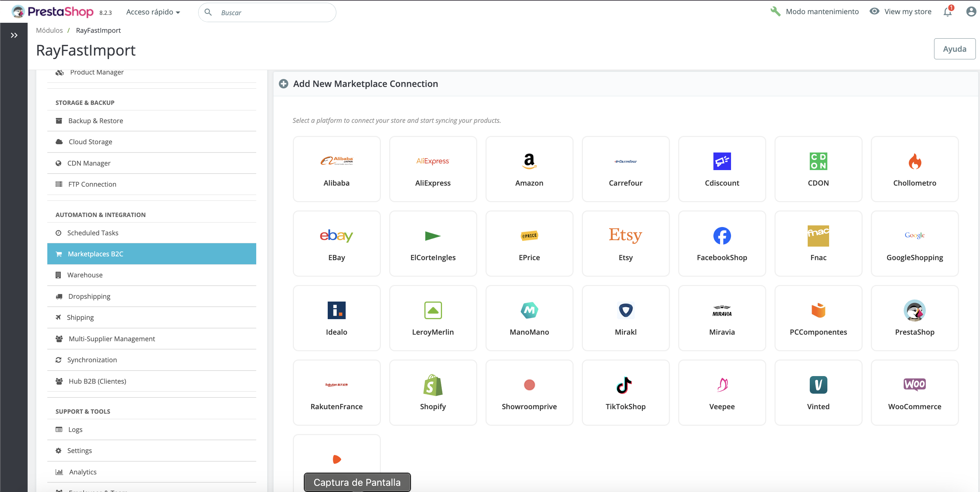
Task: Expand the collapsed sidebar with chevrons
Action: (x=14, y=35)
